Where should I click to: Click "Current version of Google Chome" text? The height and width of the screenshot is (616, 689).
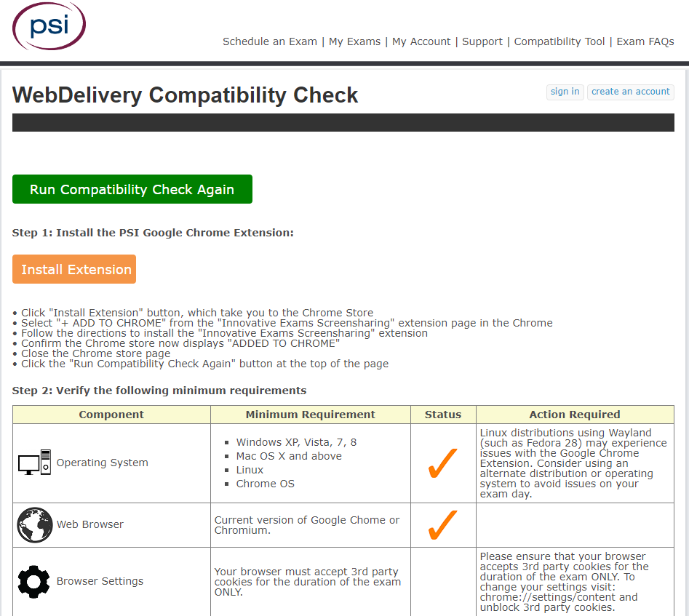pyautogui.click(x=307, y=525)
